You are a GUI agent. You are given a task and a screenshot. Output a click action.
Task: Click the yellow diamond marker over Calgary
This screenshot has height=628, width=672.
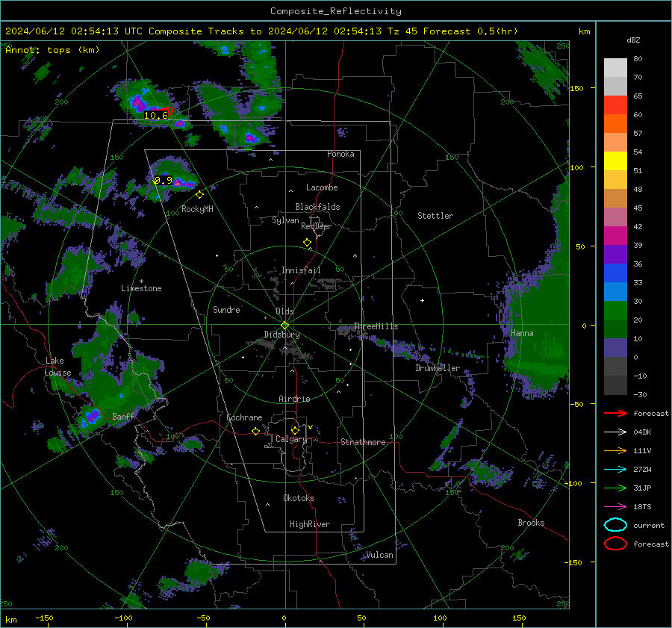295,430
